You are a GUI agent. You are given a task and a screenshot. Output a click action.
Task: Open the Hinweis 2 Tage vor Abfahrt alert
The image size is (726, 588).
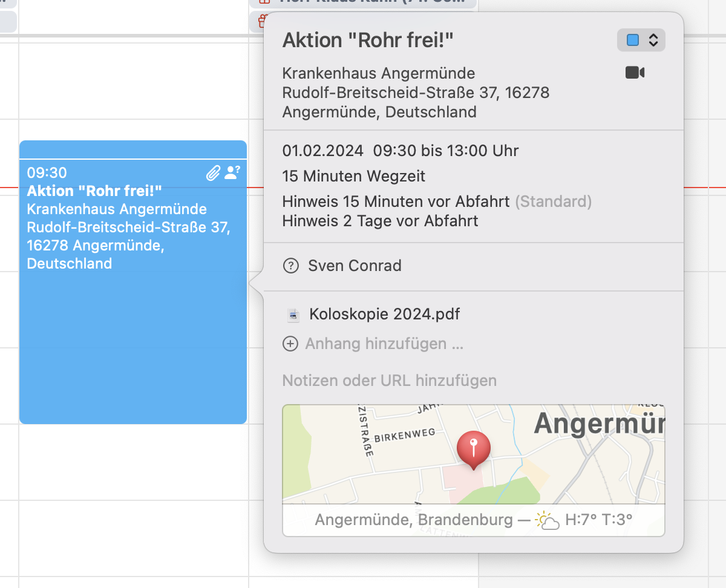(380, 221)
